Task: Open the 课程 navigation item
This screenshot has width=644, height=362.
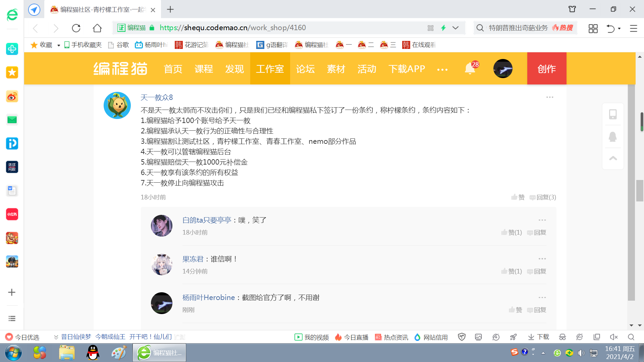Action: 204,69
